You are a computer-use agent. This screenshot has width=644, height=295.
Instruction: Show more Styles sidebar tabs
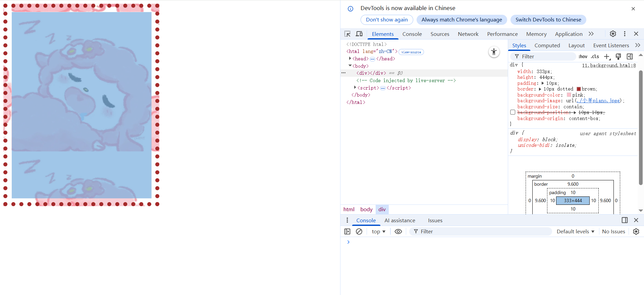tap(638, 45)
